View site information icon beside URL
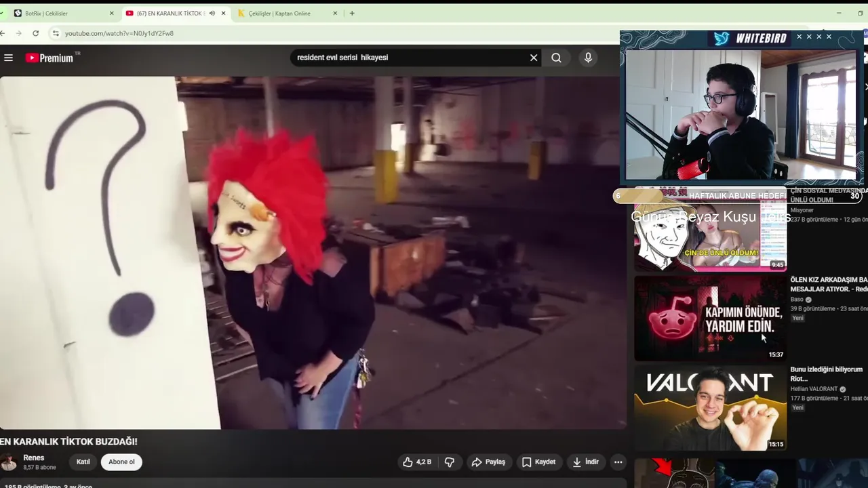The height and width of the screenshot is (488, 868). click(x=56, y=33)
